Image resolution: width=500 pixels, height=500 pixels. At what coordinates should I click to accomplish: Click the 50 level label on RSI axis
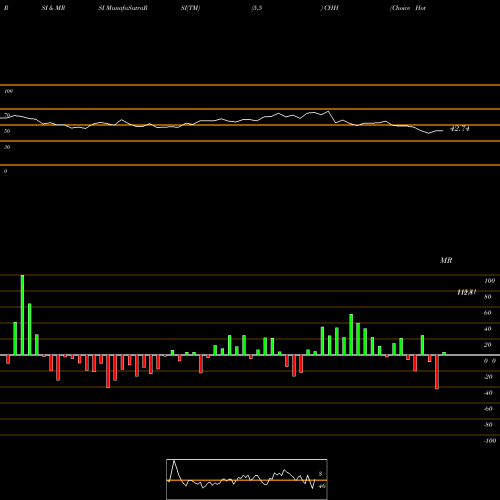click(x=7, y=131)
